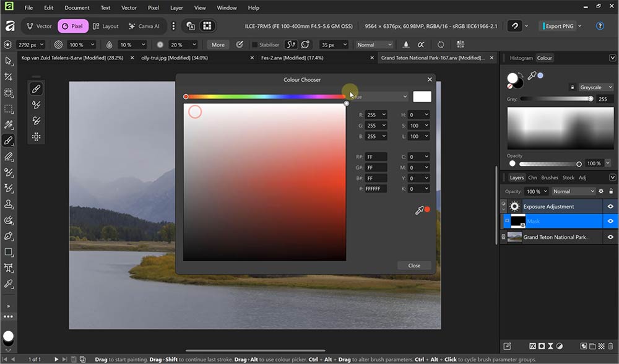The image size is (619, 364).
Task: Select the Move tool in the toolbar
Action: coord(9,61)
